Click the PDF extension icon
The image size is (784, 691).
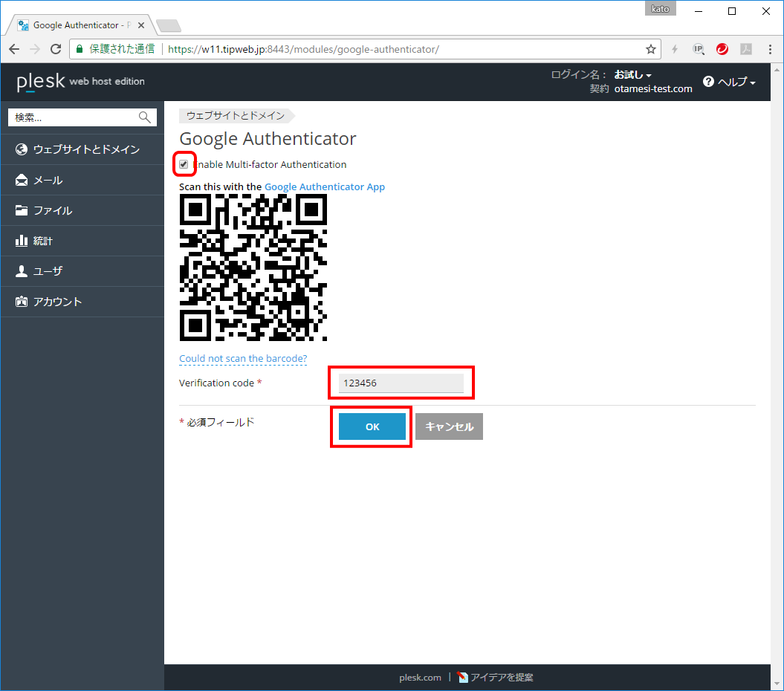tap(746, 49)
